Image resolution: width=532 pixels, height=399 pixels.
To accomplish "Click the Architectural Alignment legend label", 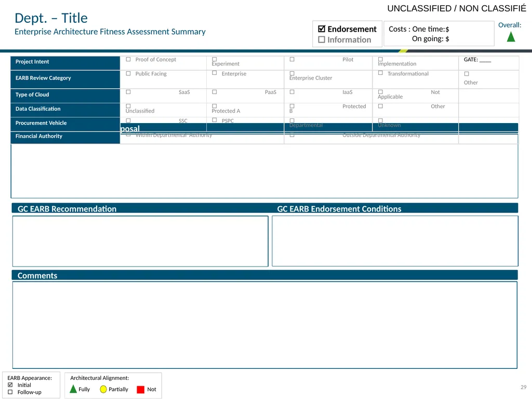I will [x=100, y=378].
